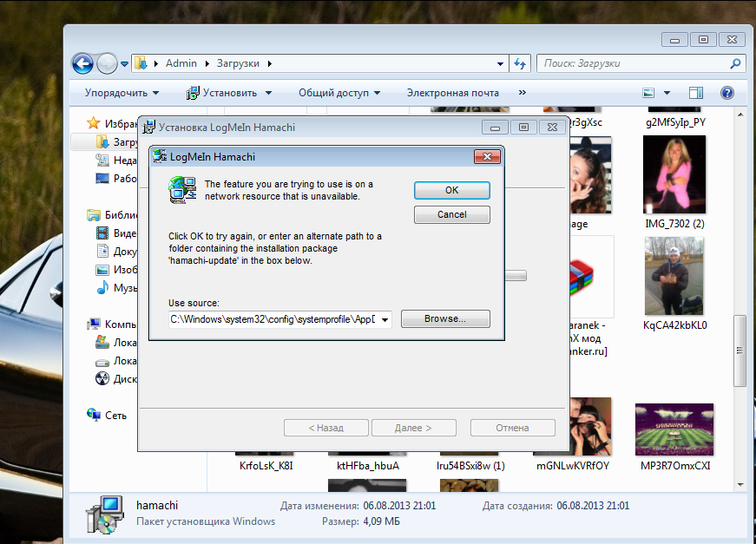Click the change view icon
The image size is (756, 544).
click(648, 93)
